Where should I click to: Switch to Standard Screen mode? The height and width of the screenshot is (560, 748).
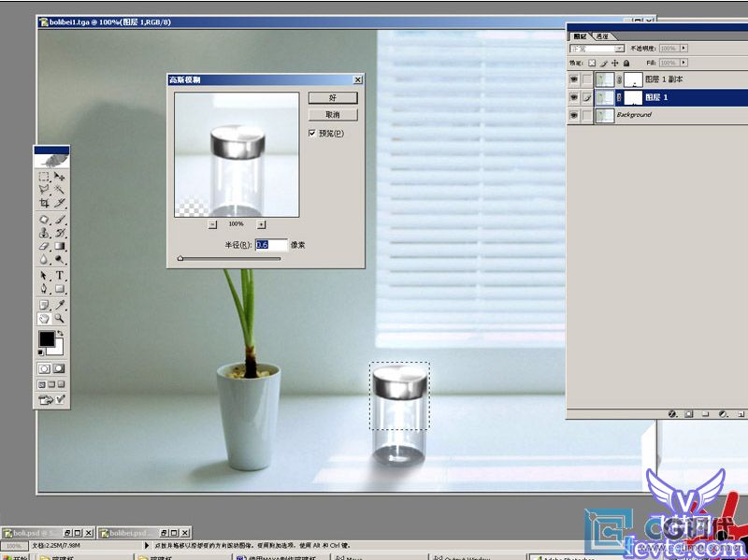(x=41, y=384)
